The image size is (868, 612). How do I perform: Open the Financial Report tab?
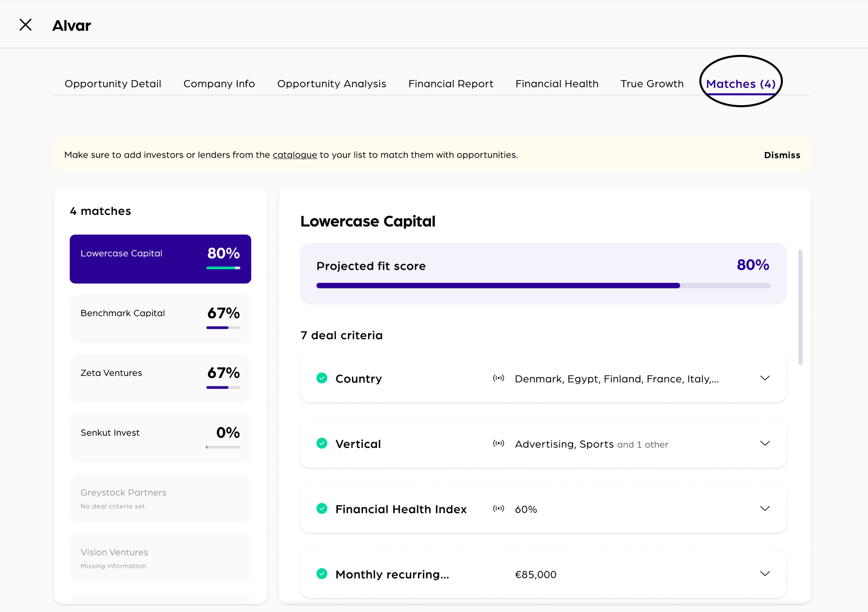451,84
